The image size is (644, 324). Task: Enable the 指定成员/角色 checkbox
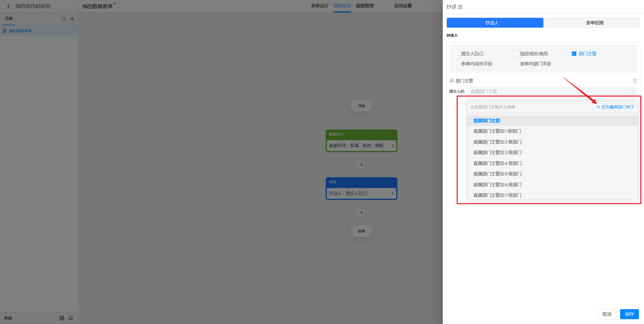pyautogui.click(x=515, y=54)
